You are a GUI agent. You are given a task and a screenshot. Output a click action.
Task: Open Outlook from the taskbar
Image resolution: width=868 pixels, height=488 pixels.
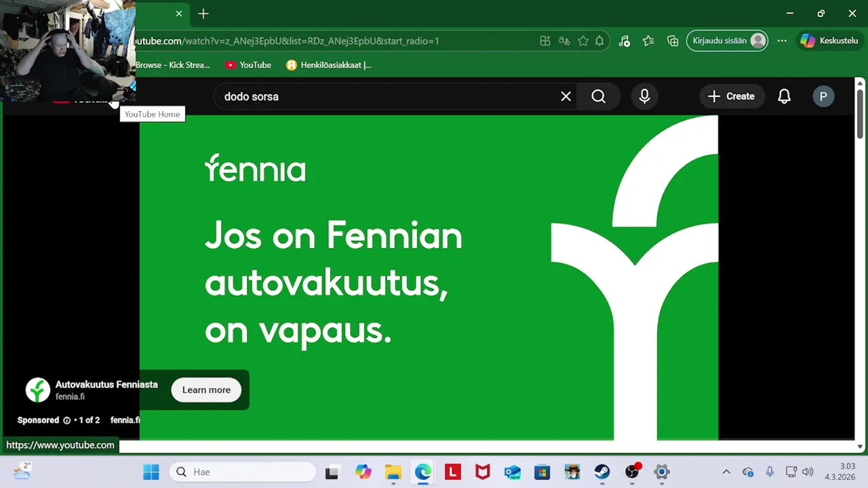tap(513, 472)
